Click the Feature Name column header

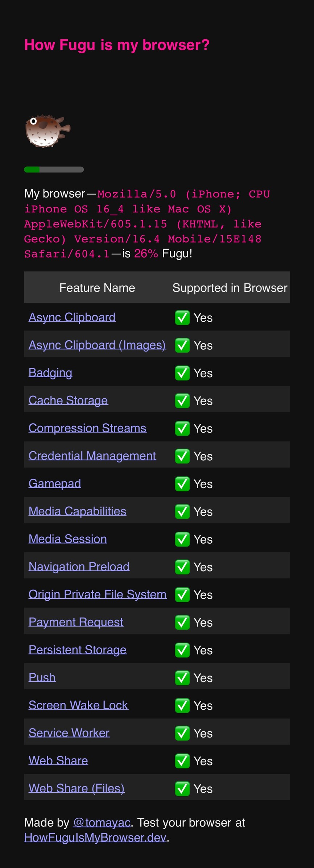(97, 288)
